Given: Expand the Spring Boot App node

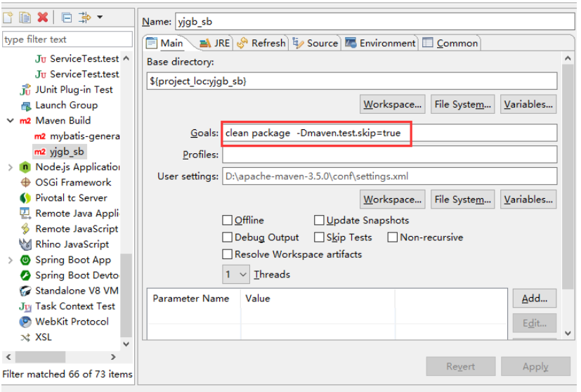Looking at the screenshot, I should point(11,261).
